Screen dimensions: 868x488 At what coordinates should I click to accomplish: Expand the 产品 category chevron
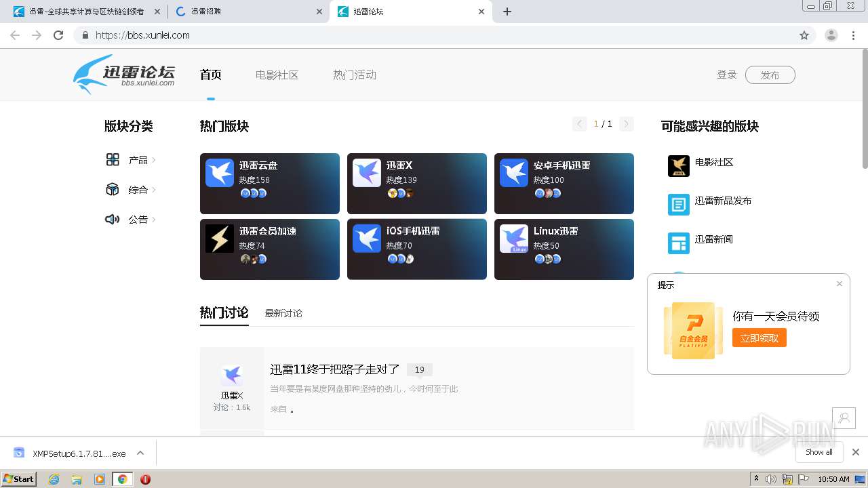pos(154,160)
